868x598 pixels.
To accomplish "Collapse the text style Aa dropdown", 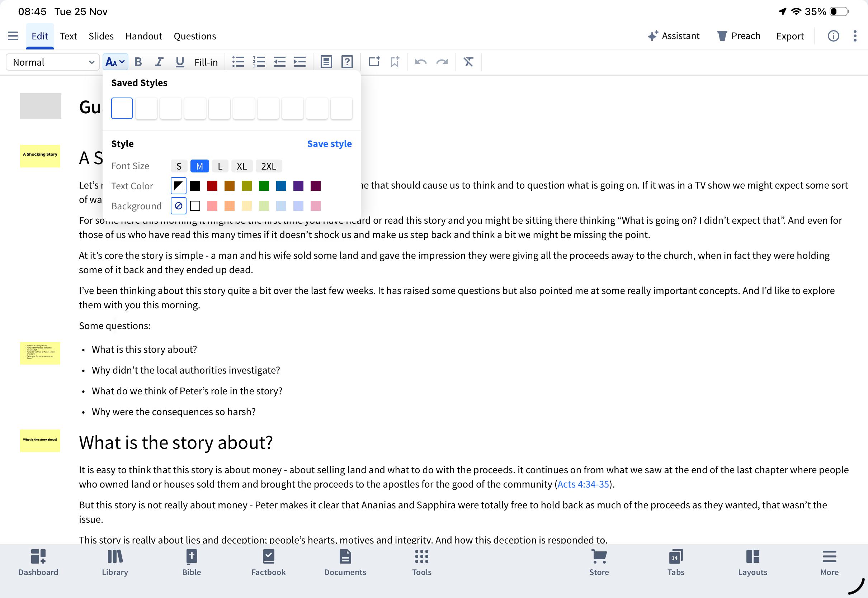I will pos(115,62).
